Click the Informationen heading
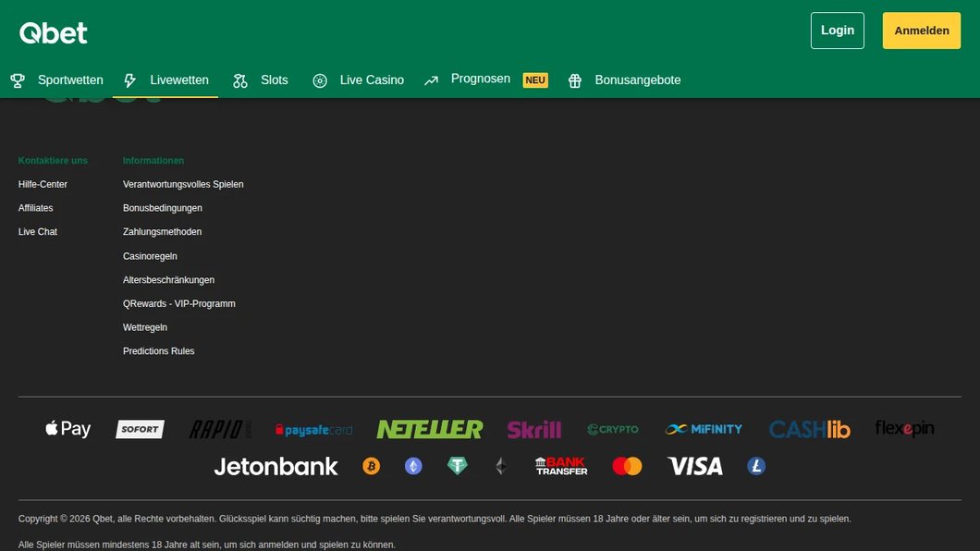980x551 pixels. coord(153,161)
